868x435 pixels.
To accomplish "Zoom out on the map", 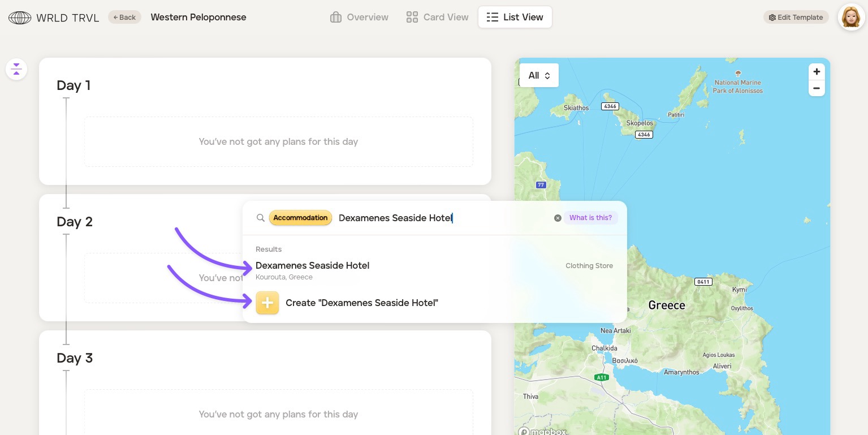I will [816, 88].
